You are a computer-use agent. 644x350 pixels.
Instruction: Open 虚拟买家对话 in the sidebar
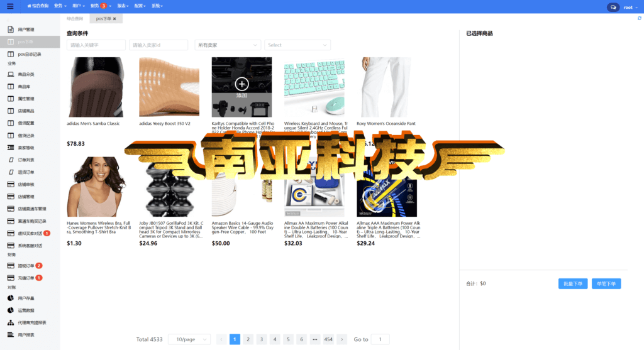[x=30, y=233]
